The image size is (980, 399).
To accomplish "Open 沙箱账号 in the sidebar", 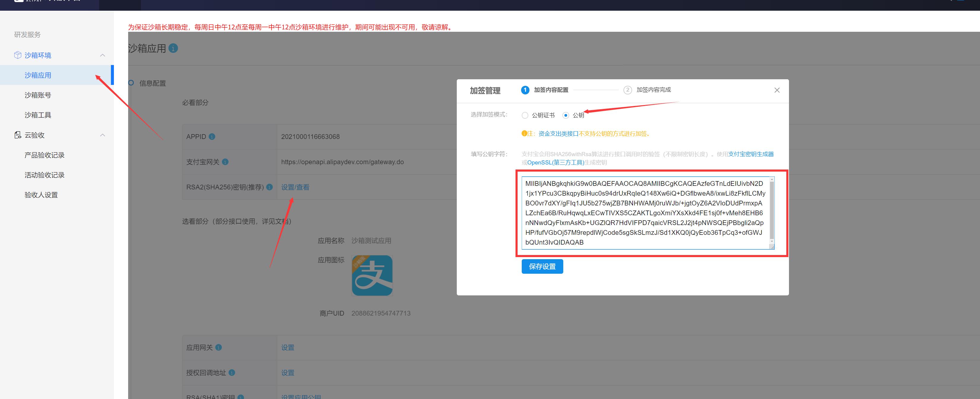I will point(38,95).
